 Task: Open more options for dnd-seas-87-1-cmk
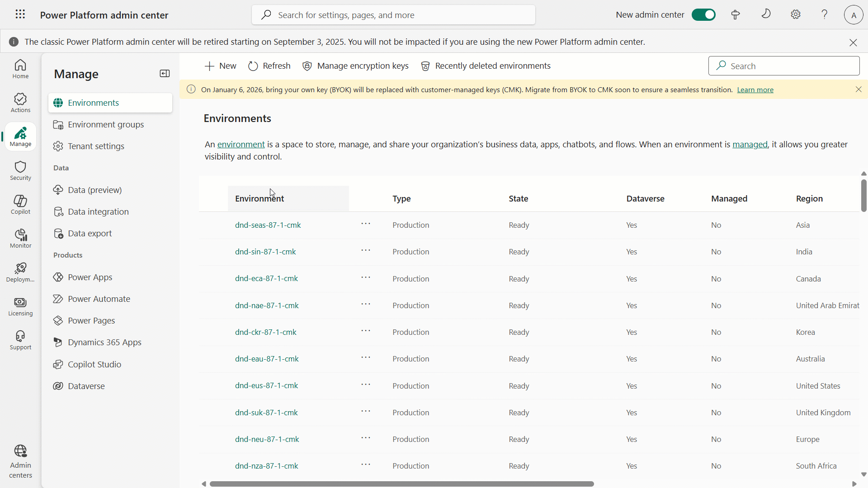pyautogui.click(x=366, y=224)
